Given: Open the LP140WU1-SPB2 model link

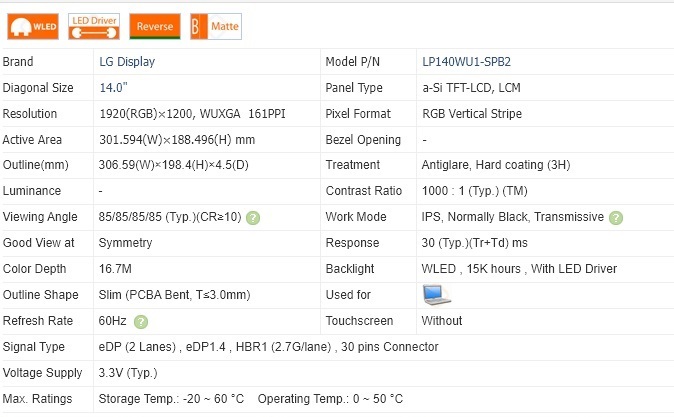Looking at the screenshot, I should click(x=466, y=62).
